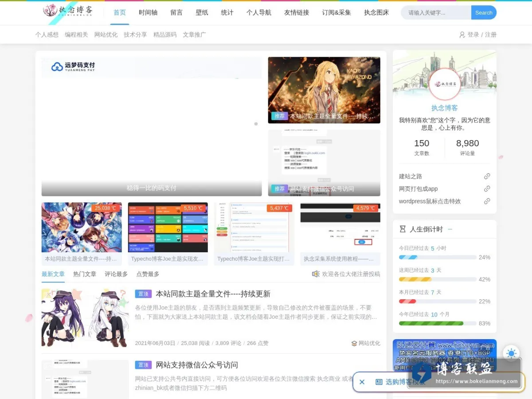Viewport: 532px width, 399px height.
Task: Click the user icon beside 登录
Action: [x=462, y=35]
